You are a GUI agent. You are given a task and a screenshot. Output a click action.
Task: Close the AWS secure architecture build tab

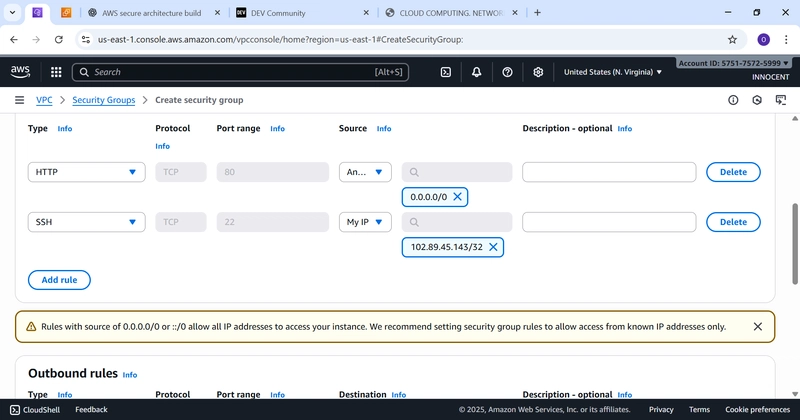pyautogui.click(x=217, y=13)
